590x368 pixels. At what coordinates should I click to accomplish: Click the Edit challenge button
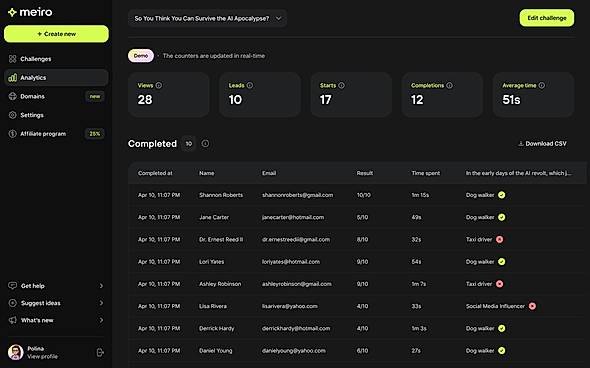coord(547,18)
